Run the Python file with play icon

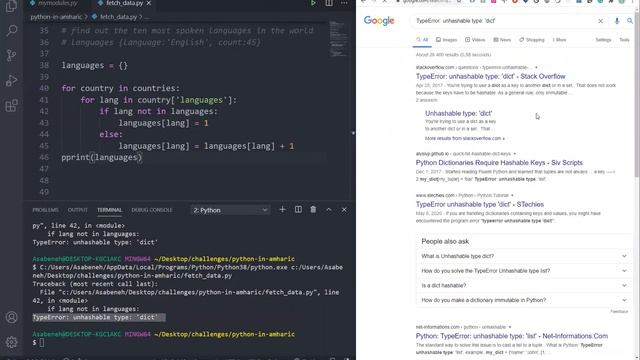[313, 3]
